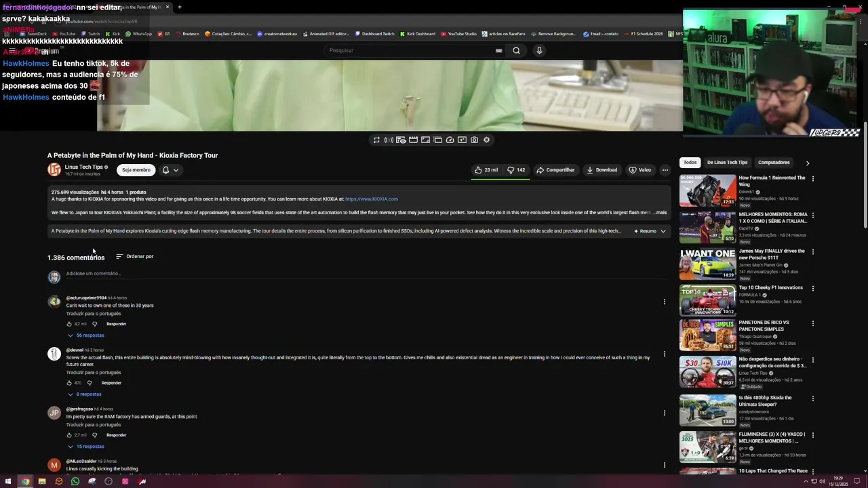Click Responder on @devnol comment

111,383
